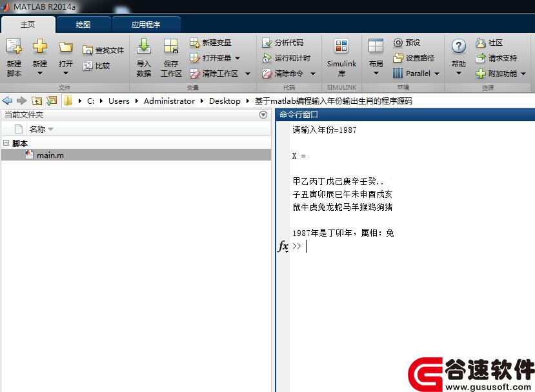Click the Parallel icon
This screenshot has width=535, height=392.
(x=398, y=73)
